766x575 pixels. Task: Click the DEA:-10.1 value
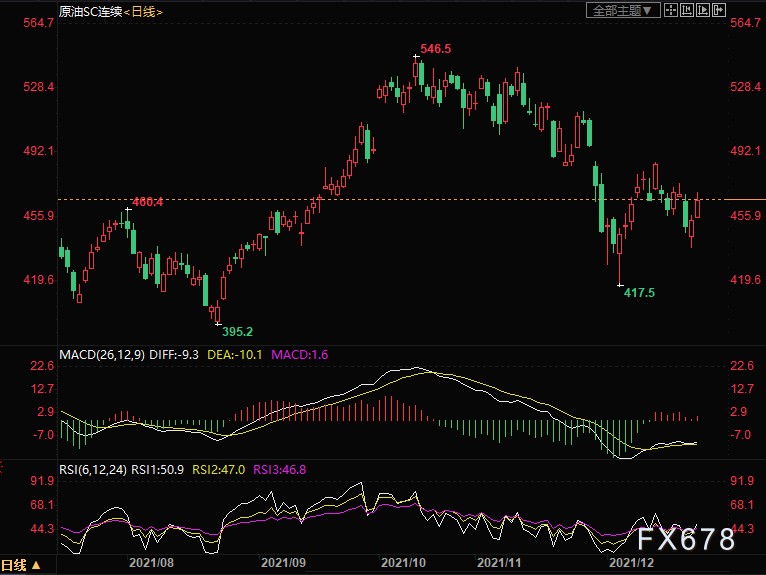click(x=235, y=355)
